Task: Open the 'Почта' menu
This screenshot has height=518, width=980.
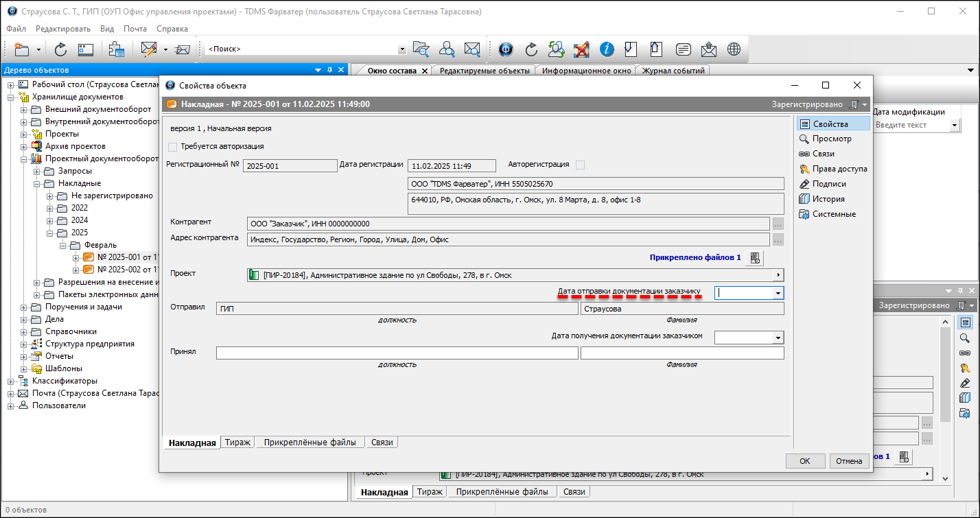Action: pos(135,29)
